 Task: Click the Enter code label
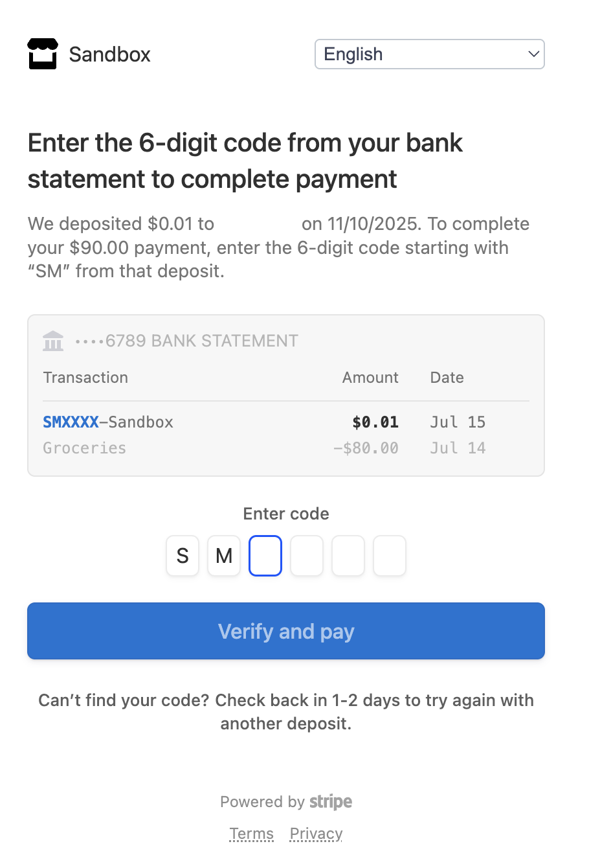point(286,514)
